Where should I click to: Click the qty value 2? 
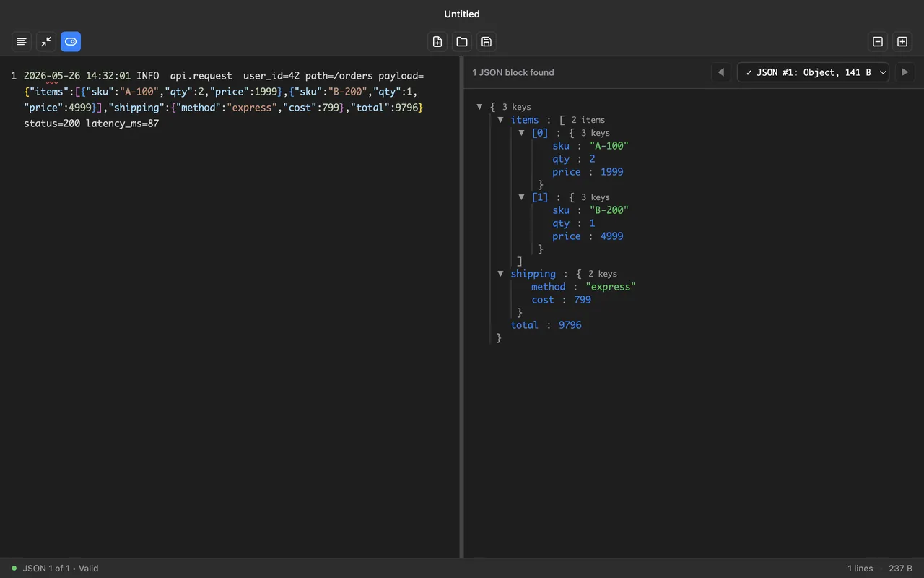click(x=593, y=159)
